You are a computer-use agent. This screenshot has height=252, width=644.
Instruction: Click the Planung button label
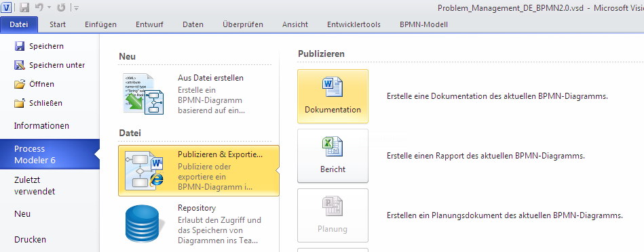click(333, 229)
